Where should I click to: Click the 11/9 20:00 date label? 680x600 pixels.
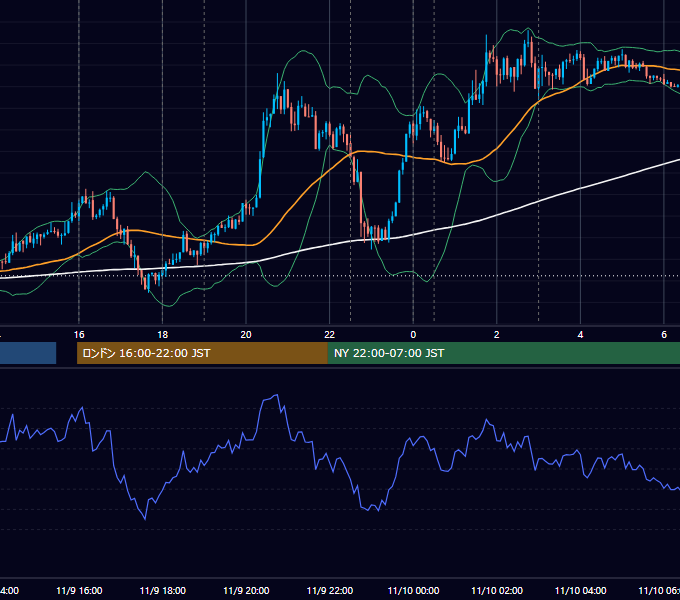[x=246, y=590]
